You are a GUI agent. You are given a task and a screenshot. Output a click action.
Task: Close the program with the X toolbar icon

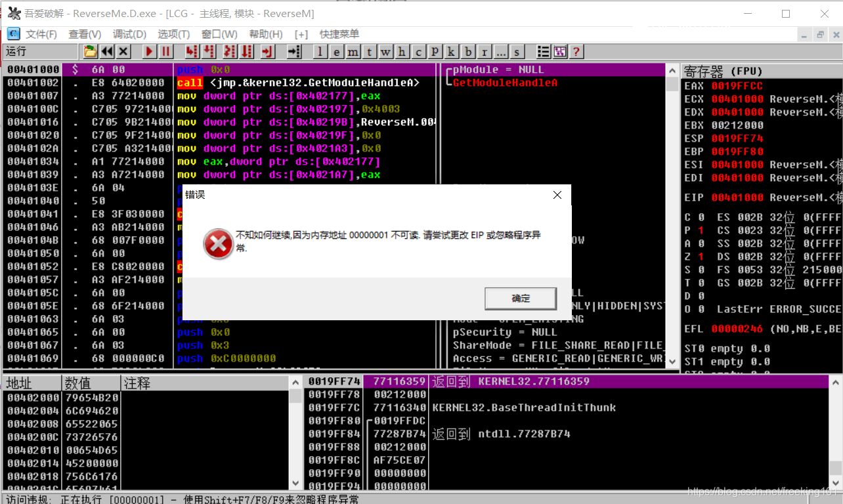pyautogui.click(x=123, y=51)
